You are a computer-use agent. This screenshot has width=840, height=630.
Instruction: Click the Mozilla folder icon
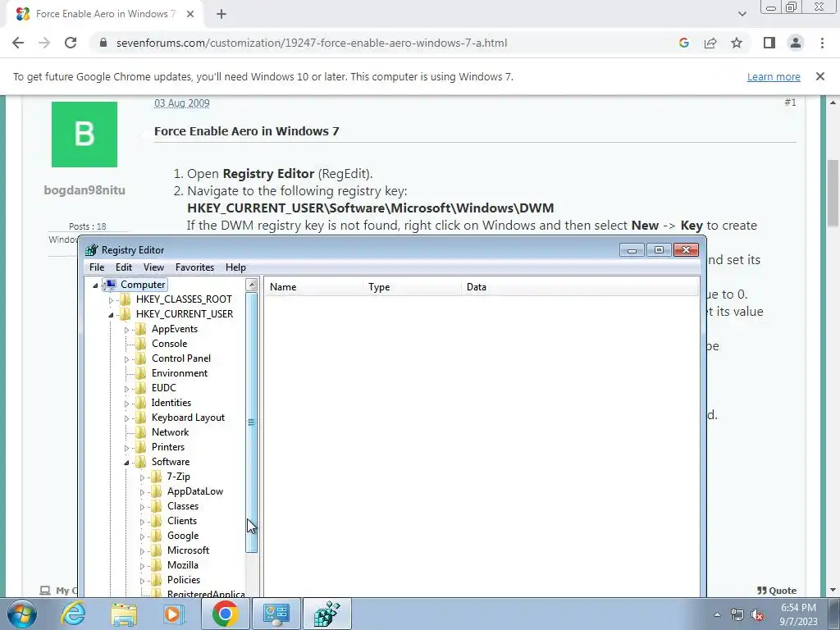(x=157, y=564)
